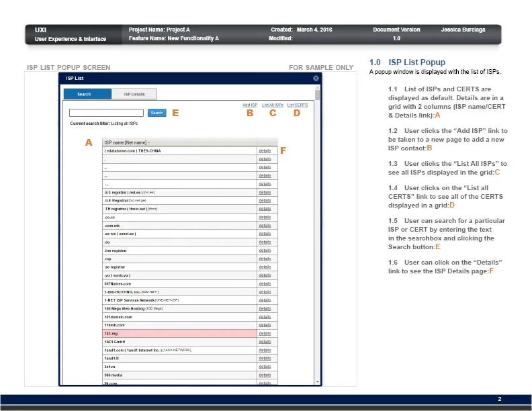This screenshot has height=411, width=532.
Task: Select the '.ES registrar ( red.es )' name cell
Action: [x=180, y=192]
